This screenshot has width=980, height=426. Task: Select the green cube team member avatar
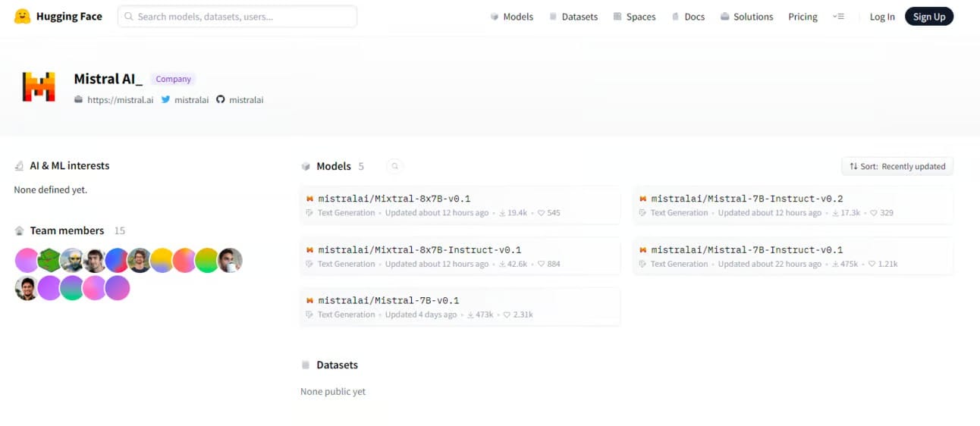tap(49, 260)
